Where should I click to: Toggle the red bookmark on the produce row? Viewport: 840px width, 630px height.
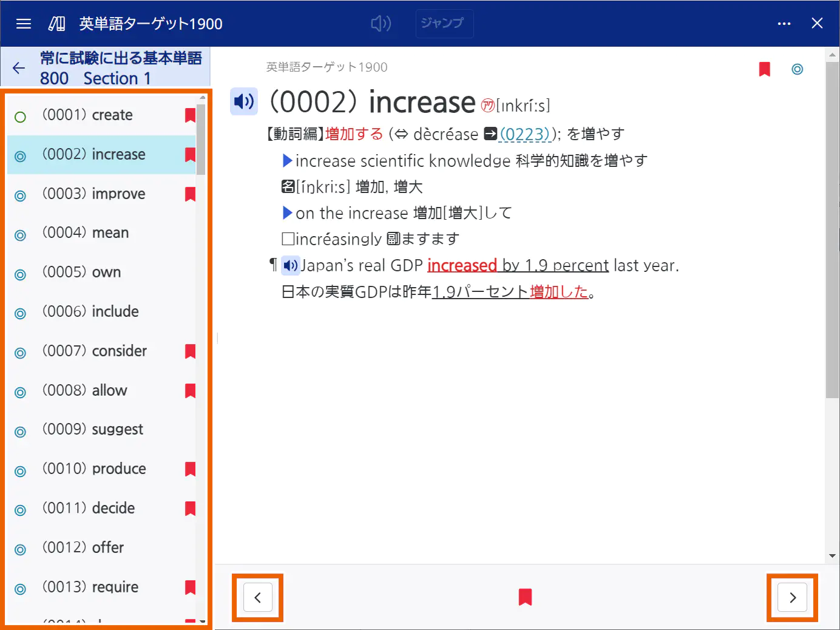click(190, 469)
